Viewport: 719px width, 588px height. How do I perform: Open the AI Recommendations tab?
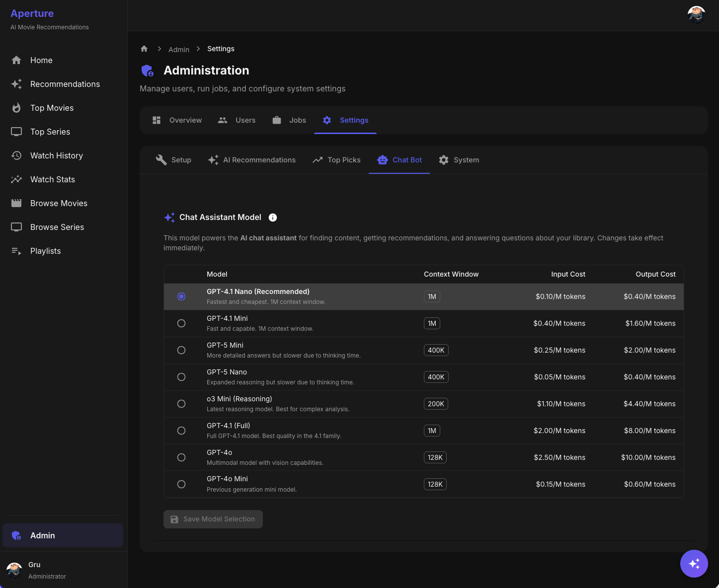pos(252,160)
